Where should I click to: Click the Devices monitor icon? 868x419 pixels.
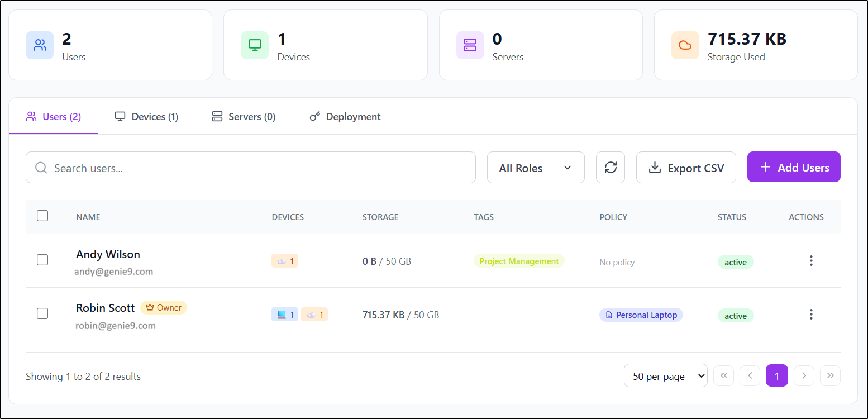(255, 45)
